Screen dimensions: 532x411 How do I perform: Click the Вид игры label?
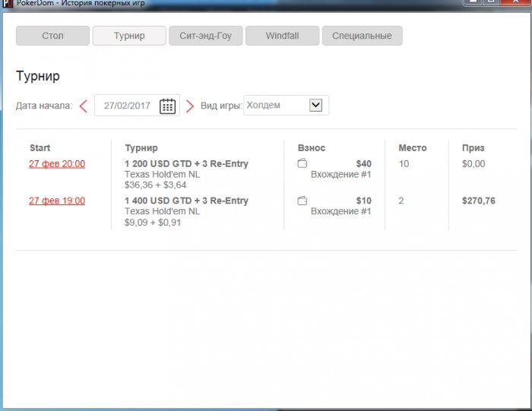pos(221,106)
